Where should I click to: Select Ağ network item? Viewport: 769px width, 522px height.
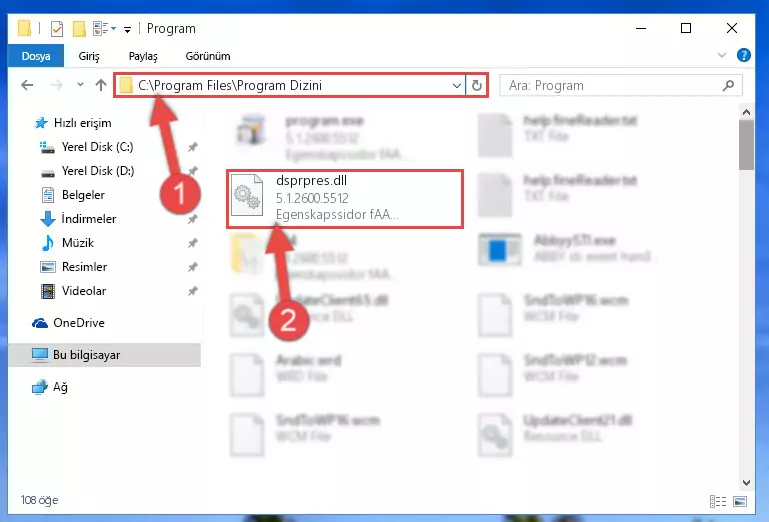pos(50,387)
